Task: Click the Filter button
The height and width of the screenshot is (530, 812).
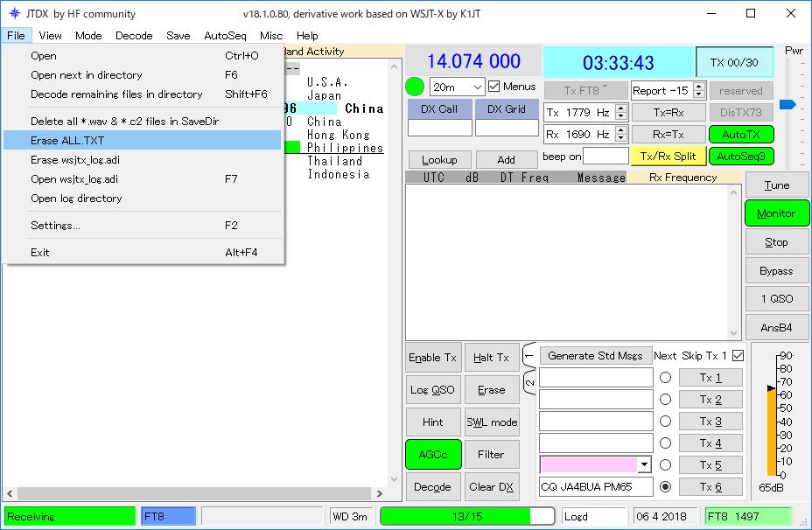Action: tap(492, 455)
